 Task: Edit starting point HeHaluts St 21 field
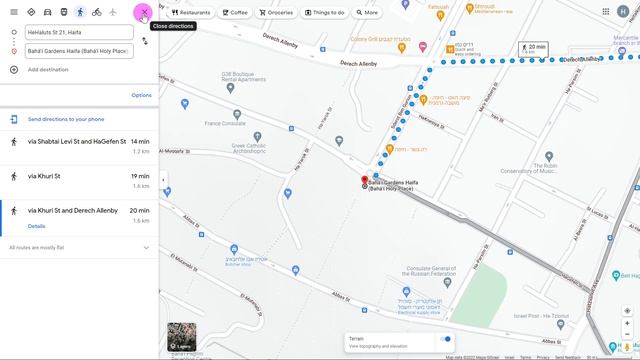[79, 32]
